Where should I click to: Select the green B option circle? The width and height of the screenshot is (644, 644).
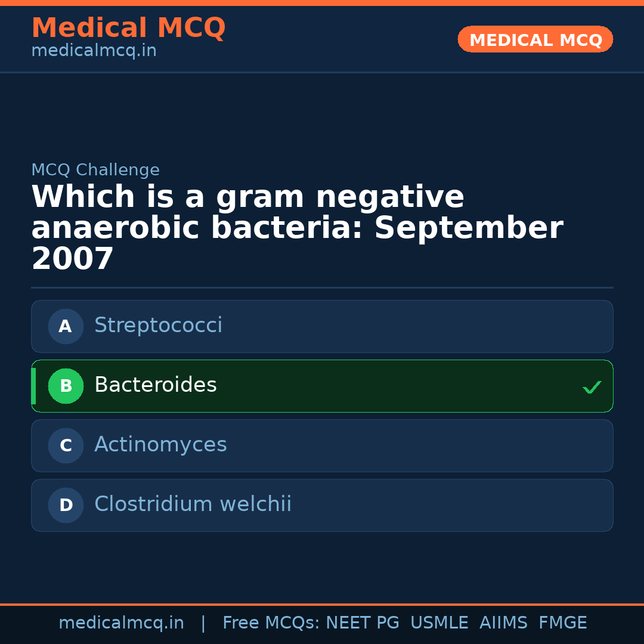[x=66, y=386]
